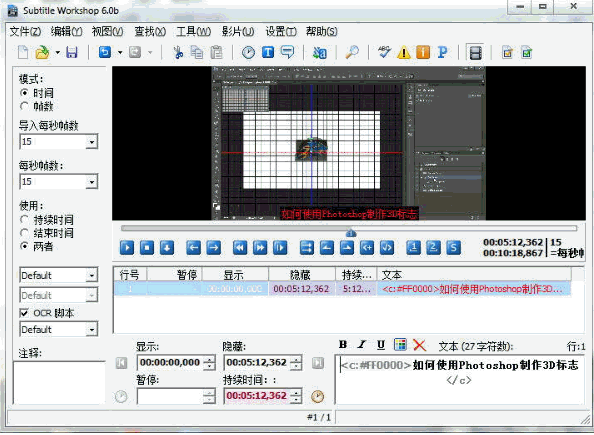The image size is (594, 435).
Task: Toggle the video preview film icon
Action: (x=475, y=53)
